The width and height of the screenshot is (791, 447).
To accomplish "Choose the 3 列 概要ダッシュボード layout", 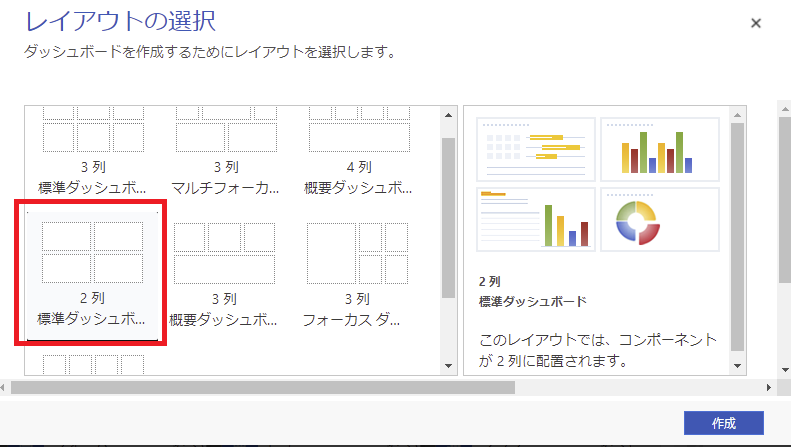I will coord(224,275).
